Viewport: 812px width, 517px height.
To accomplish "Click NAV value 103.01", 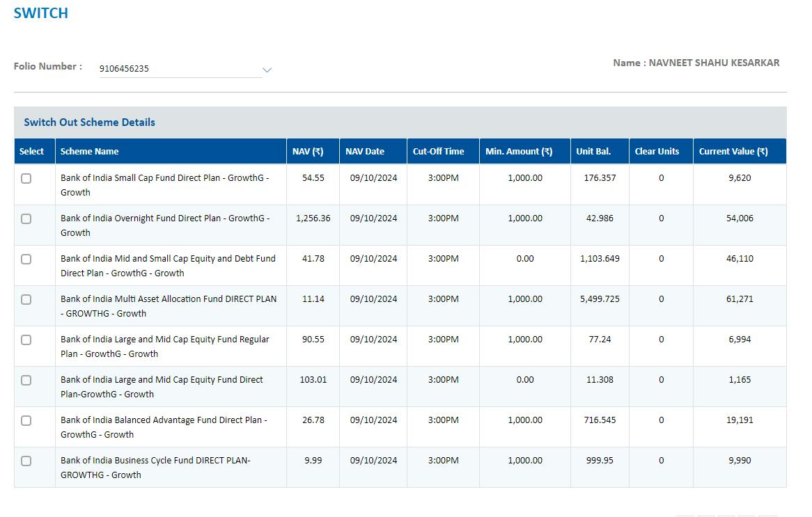I will [313, 379].
